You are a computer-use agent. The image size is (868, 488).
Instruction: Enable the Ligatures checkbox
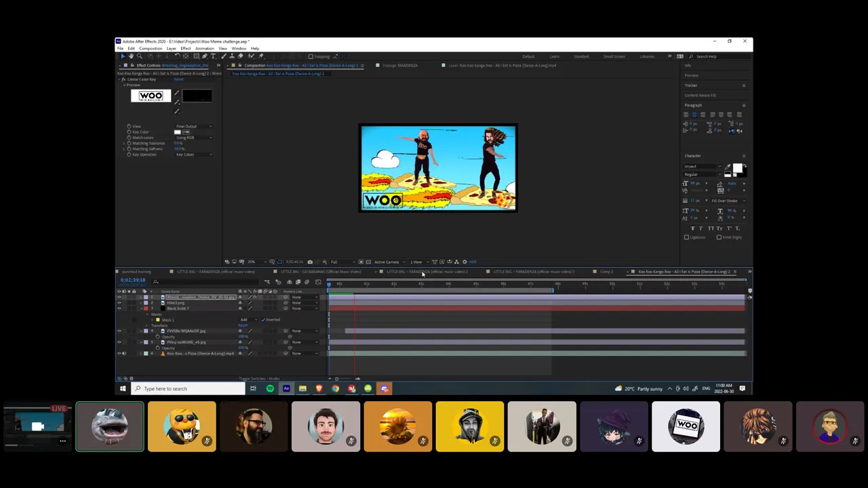(x=686, y=237)
